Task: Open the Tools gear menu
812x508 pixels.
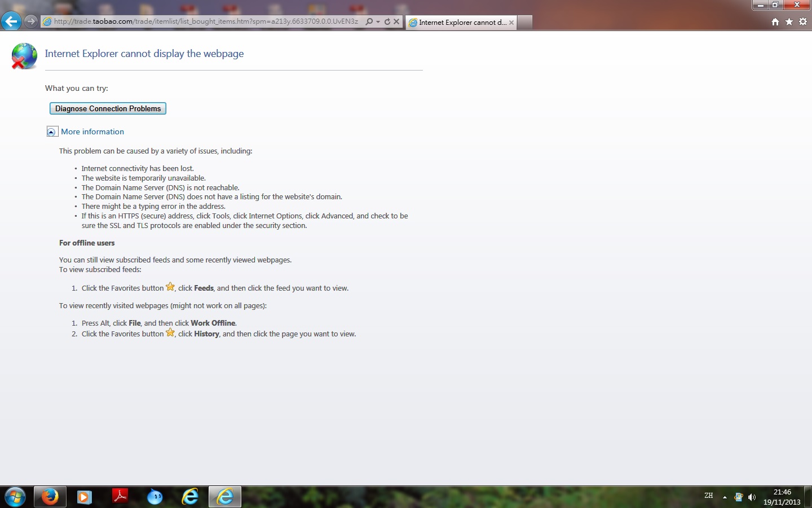Action: (x=803, y=21)
